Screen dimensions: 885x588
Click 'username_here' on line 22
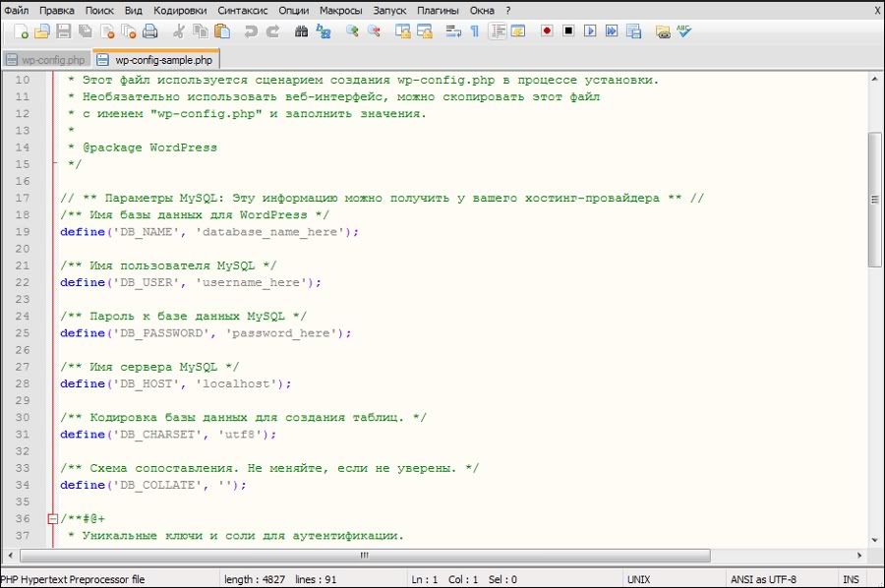pos(251,283)
